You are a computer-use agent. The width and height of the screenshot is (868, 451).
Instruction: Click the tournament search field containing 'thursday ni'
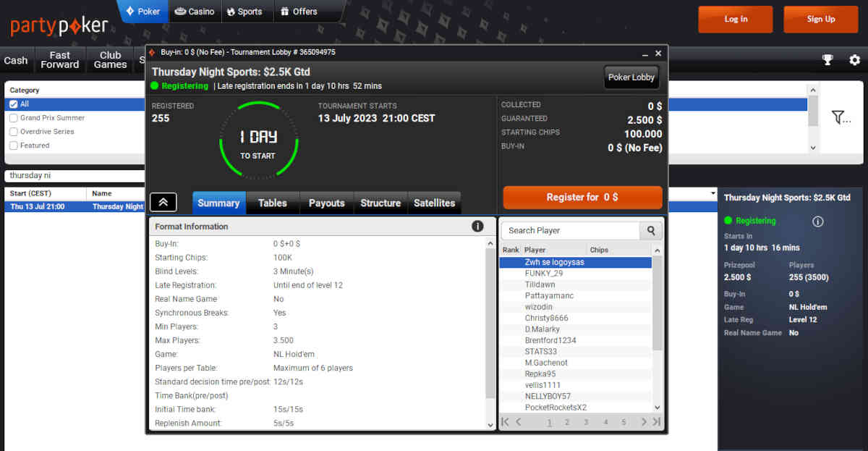75,176
